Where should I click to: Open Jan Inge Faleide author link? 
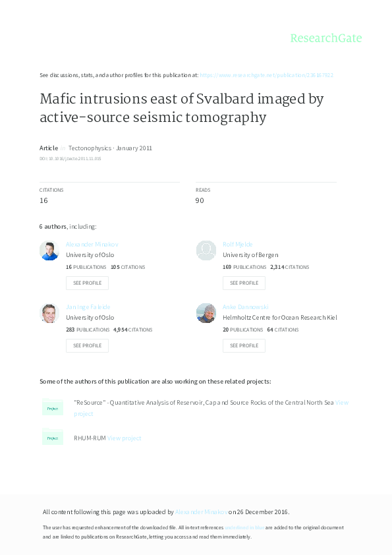click(88, 307)
